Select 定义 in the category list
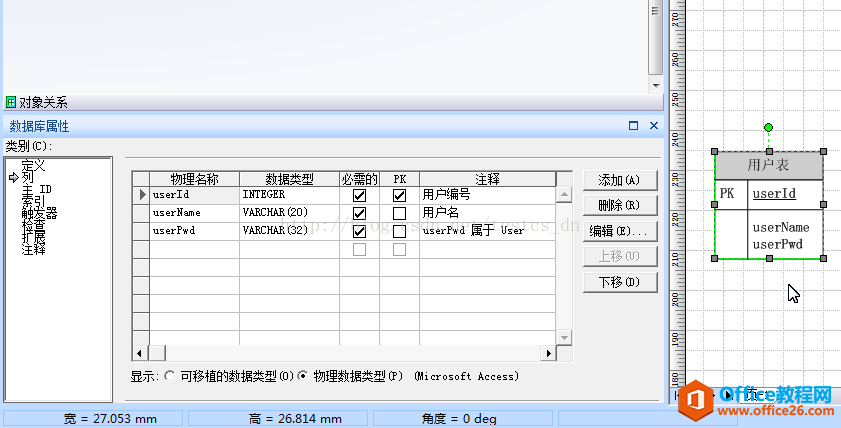 pos(33,165)
